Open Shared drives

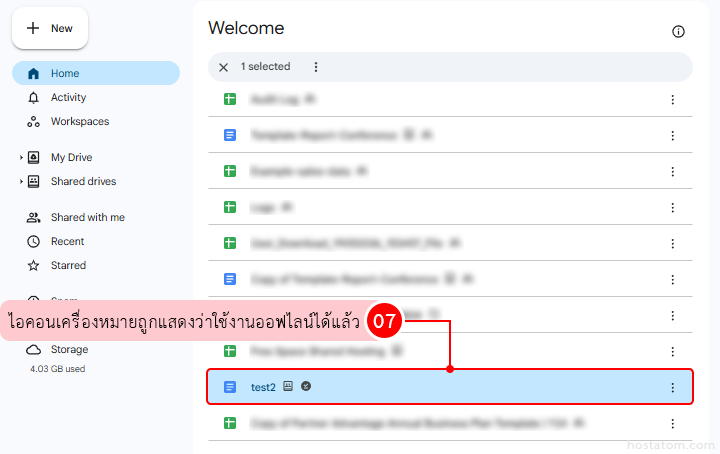[x=83, y=181]
